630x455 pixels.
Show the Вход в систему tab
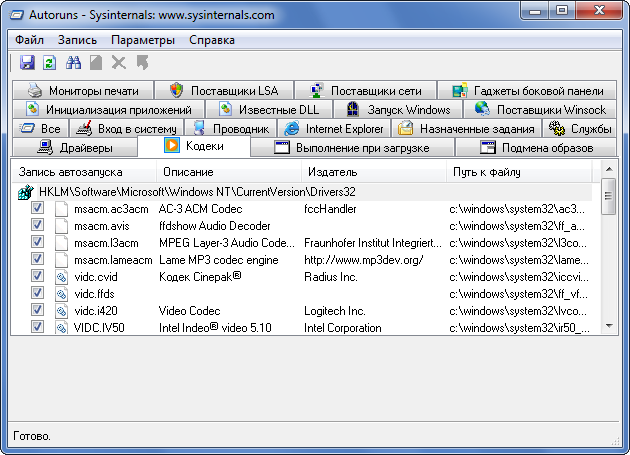coord(127,129)
